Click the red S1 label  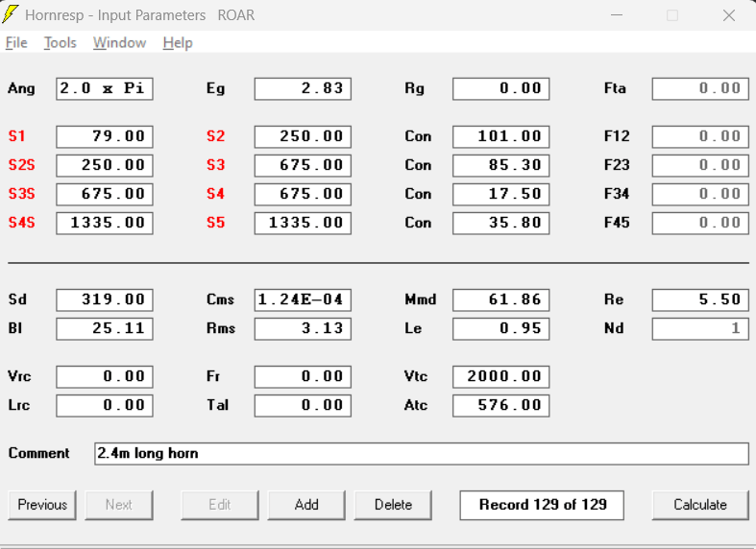click(17, 136)
